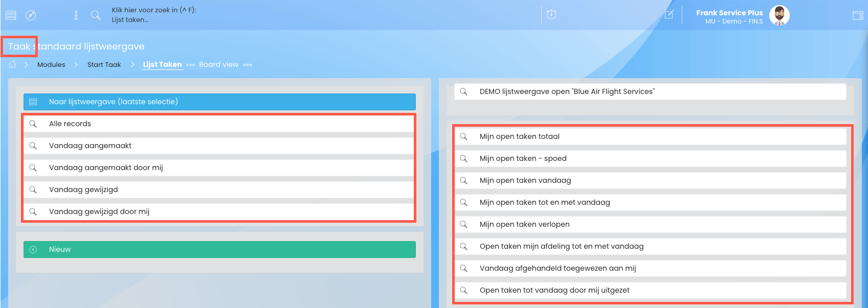Open dots menu next to Lijst Taken
The height and width of the screenshot is (308, 868).
[190, 65]
